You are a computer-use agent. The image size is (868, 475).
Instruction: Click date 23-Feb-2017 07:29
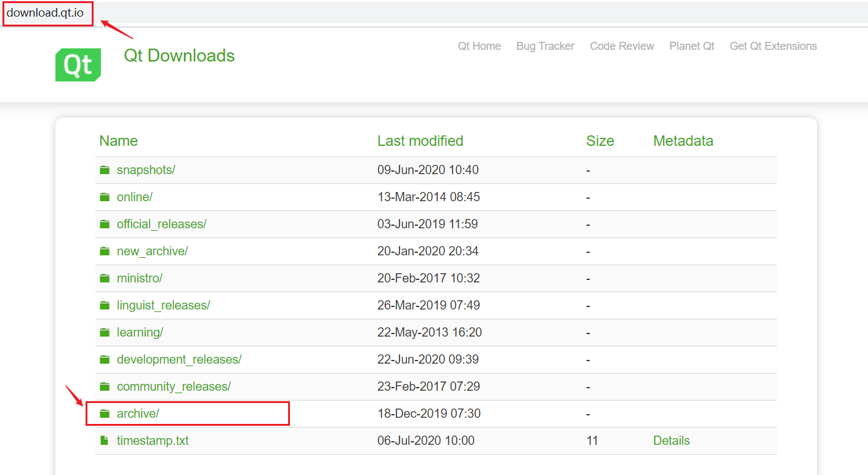(x=428, y=386)
